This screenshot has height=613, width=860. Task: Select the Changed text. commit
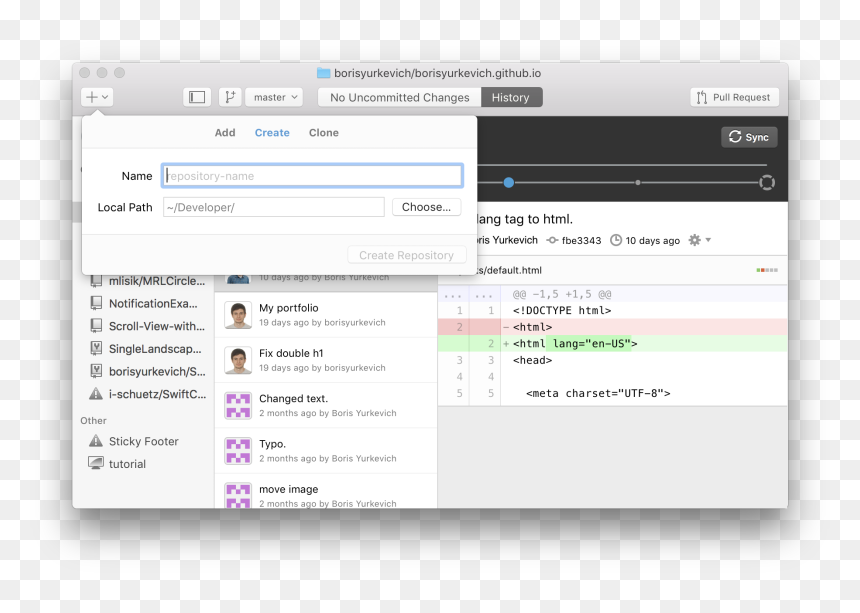pyautogui.click(x=326, y=406)
